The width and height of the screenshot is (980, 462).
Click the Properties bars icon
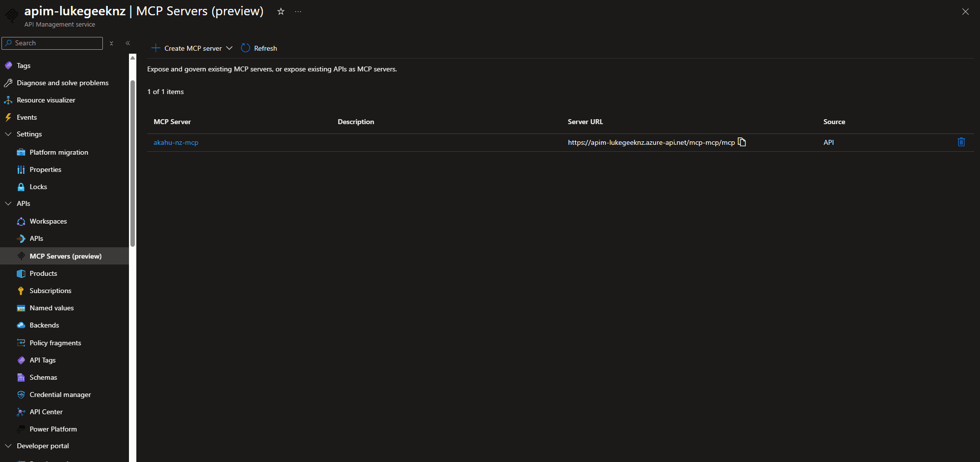point(21,169)
